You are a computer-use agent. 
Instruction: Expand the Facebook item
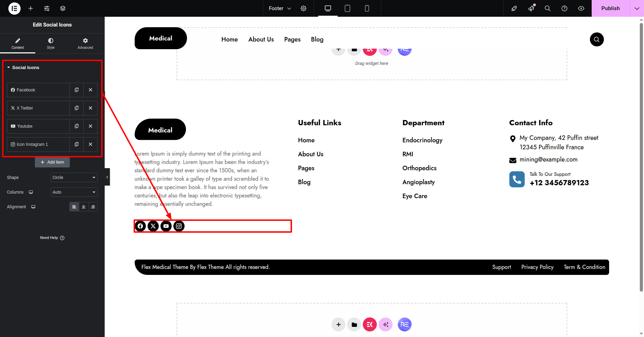[x=38, y=90]
